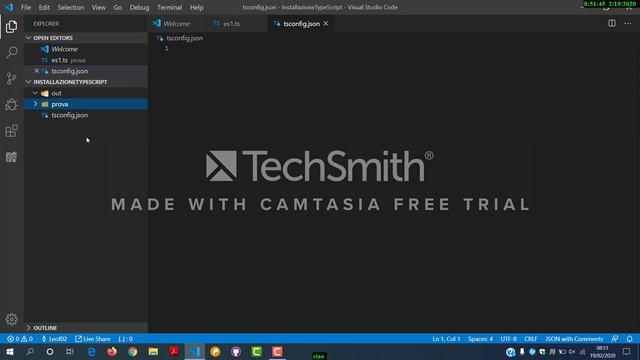Image resolution: width=640 pixels, height=360 pixels.
Task: Click Ln 1, Col 1 in status bar
Action: point(446,339)
